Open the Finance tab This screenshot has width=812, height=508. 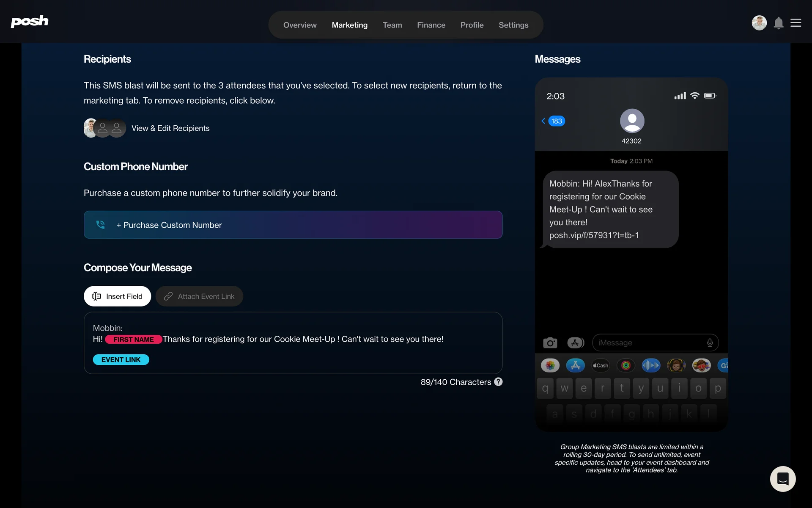pos(431,25)
